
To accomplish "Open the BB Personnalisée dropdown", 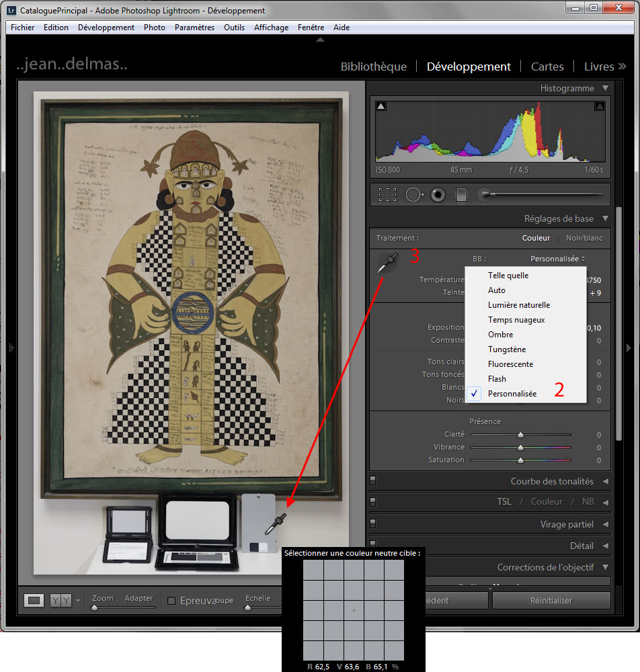I will (557, 259).
